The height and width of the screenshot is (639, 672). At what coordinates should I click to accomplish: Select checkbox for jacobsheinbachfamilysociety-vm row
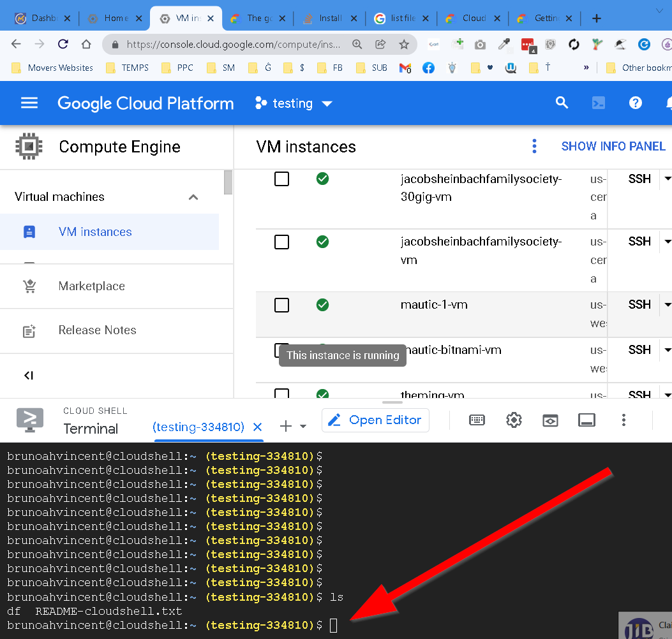tap(281, 242)
